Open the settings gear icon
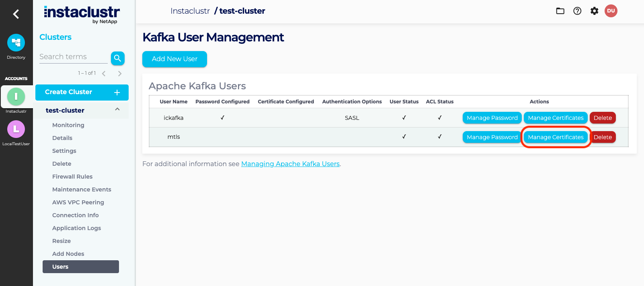Image resolution: width=644 pixels, height=286 pixels. pyautogui.click(x=594, y=11)
